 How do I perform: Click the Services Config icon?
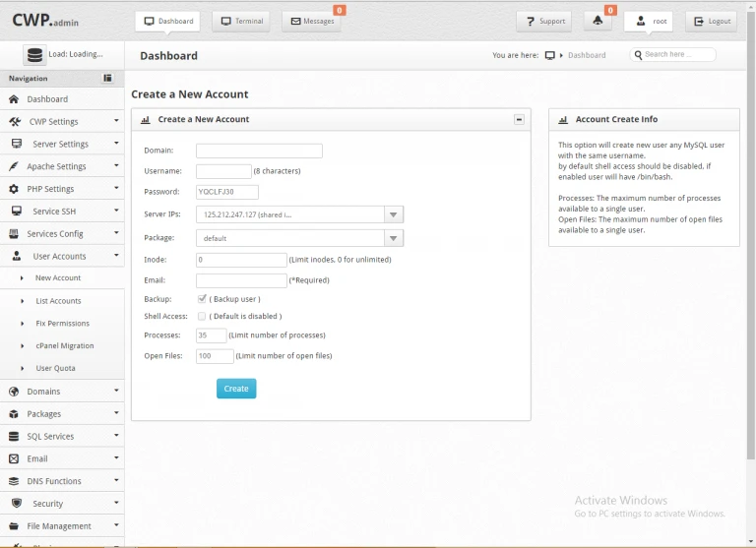tap(14, 234)
